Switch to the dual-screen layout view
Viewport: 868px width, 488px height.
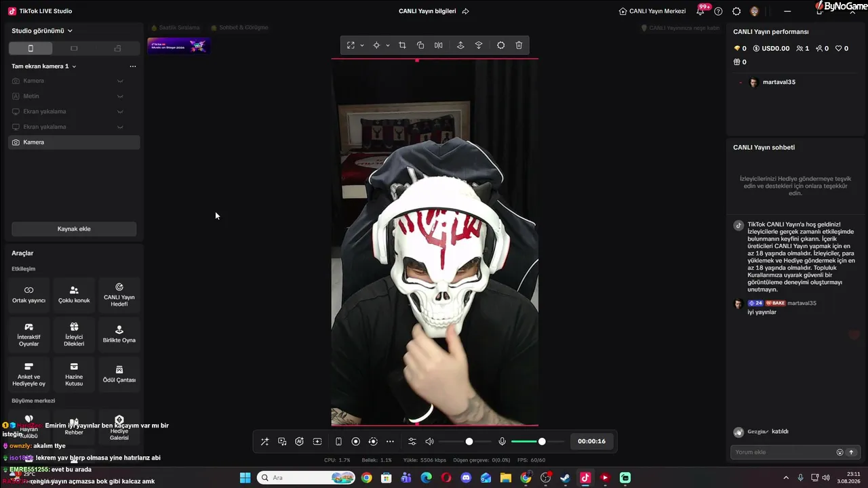point(117,48)
